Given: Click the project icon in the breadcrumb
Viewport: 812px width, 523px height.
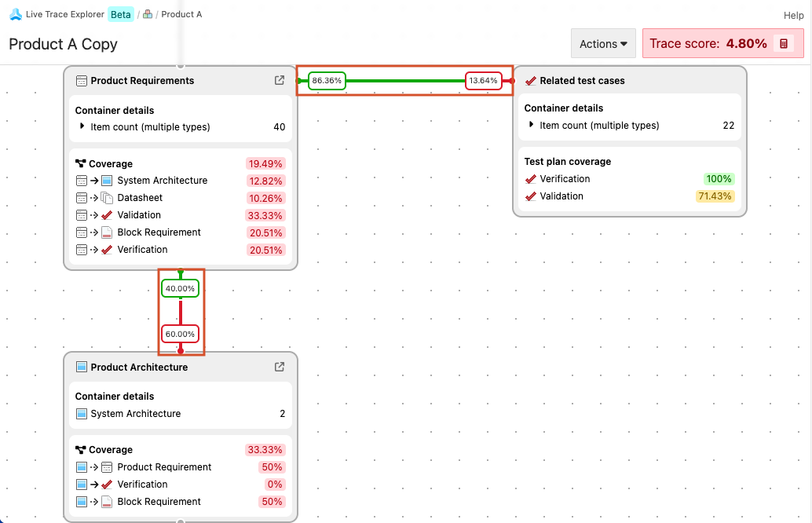Looking at the screenshot, I should [x=148, y=14].
